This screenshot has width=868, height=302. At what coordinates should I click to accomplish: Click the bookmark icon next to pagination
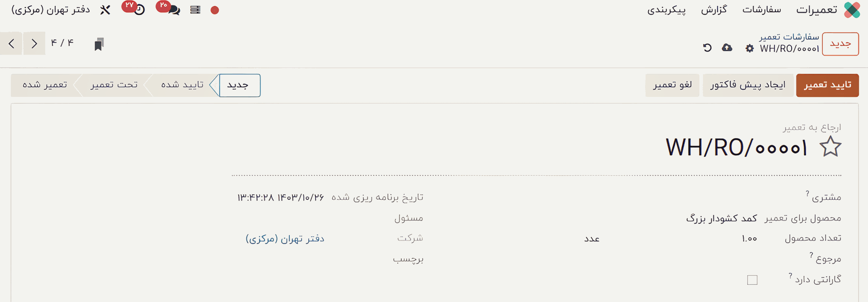point(99,43)
